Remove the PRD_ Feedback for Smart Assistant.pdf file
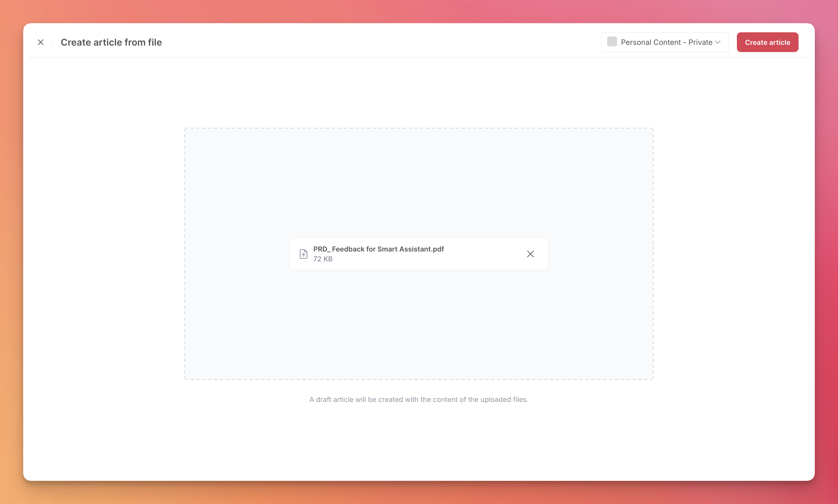The width and height of the screenshot is (838, 504). pyautogui.click(x=530, y=254)
